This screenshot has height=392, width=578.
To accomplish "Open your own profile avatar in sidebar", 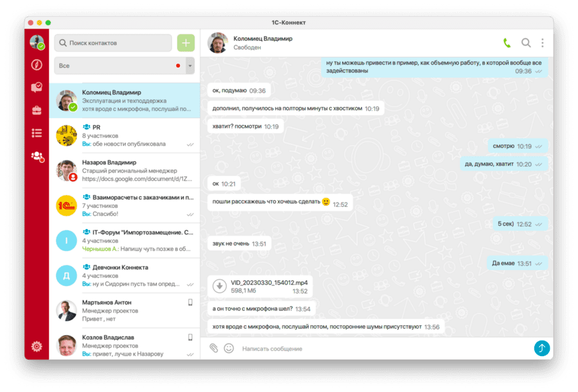I will tap(37, 42).
